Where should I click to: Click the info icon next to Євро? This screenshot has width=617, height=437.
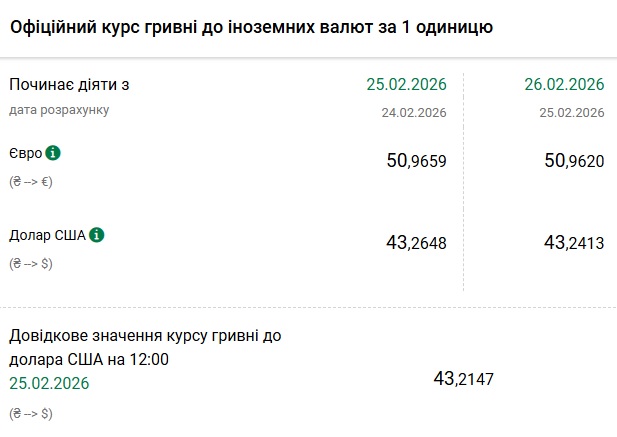pyautogui.click(x=53, y=153)
